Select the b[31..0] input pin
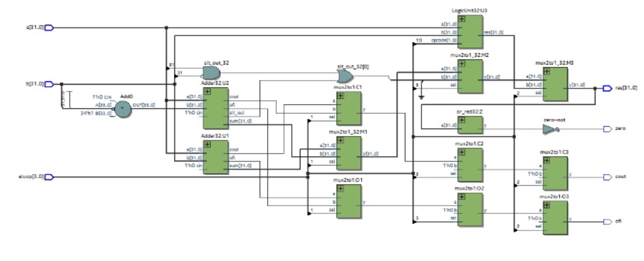Viewport: 644px width, 261px height. point(49,84)
